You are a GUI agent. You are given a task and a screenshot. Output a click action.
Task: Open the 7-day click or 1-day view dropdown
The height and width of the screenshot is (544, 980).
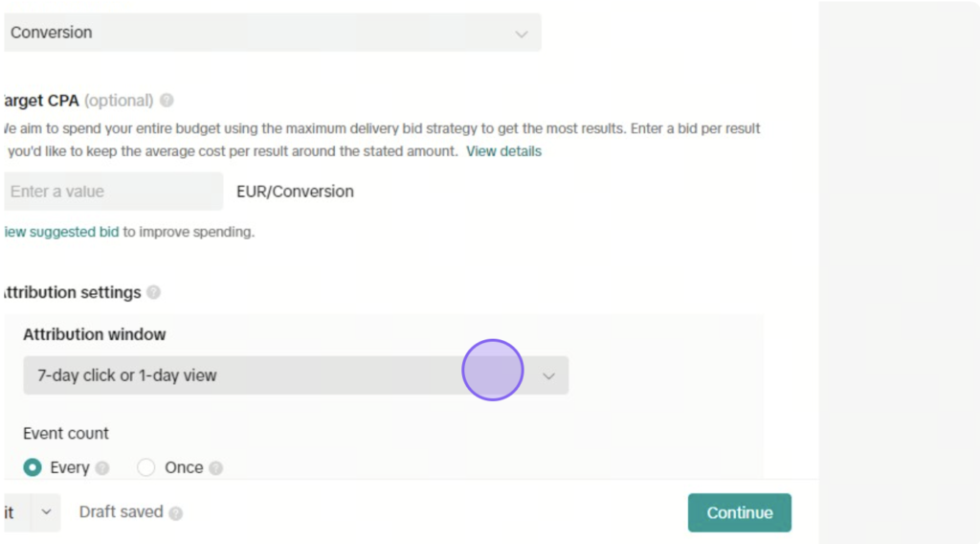pyautogui.click(x=296, y=375)
